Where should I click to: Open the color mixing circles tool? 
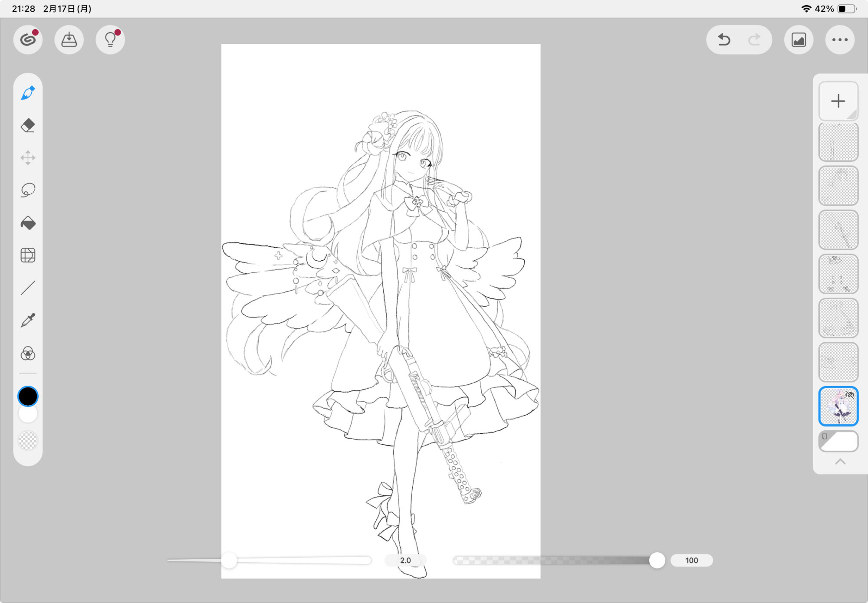click(28, 354)
